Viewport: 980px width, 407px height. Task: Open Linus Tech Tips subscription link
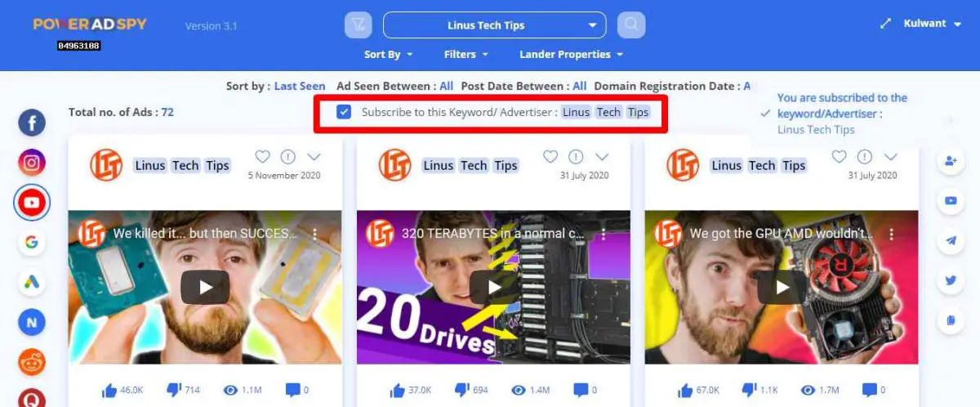tap(816, 129)
